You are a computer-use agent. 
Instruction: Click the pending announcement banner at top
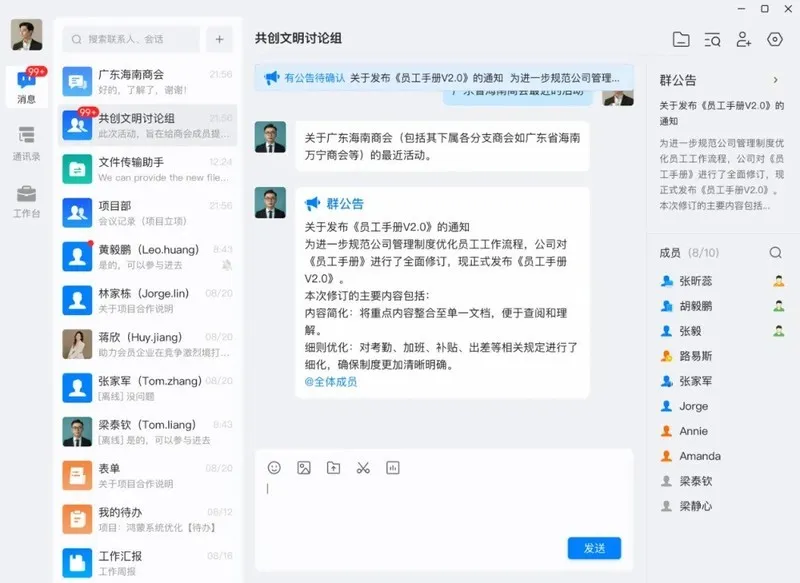(445, 77)
